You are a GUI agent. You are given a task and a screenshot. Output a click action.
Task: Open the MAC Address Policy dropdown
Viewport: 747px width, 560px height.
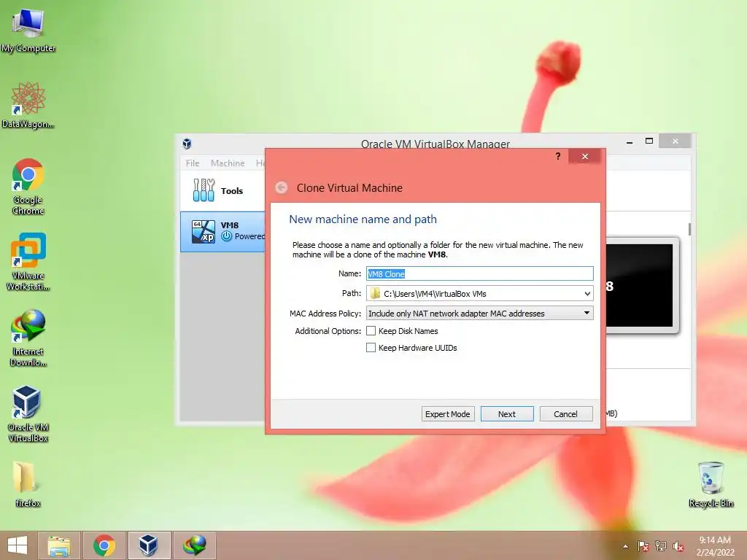pyautogui.click(x=480, y=314)
